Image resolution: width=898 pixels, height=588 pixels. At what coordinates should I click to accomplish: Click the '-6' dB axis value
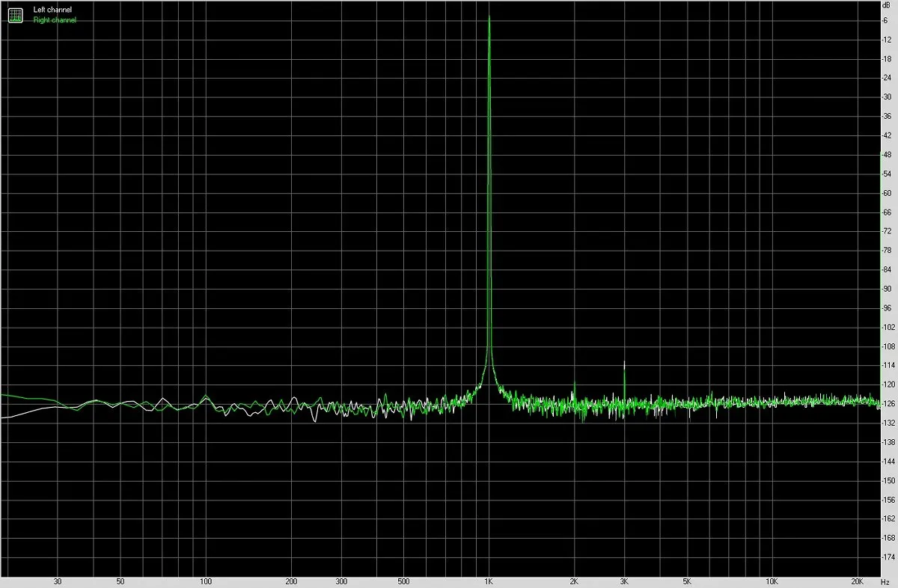[886, 20]
